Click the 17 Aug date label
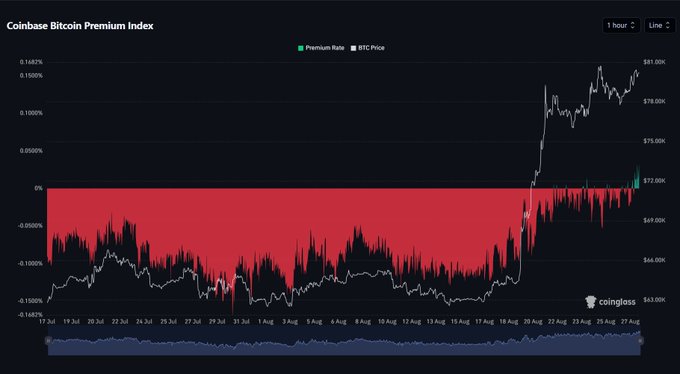The image size is (680, 374). [x=484, y=322]
